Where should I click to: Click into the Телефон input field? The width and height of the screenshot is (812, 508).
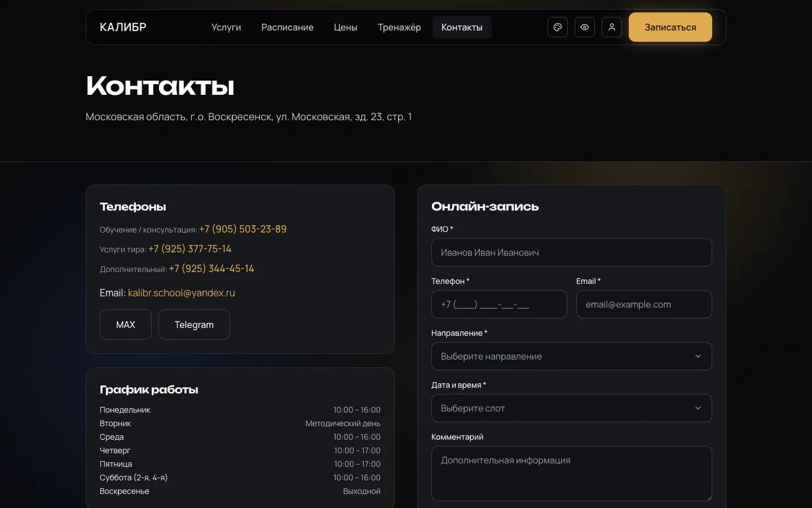499,304
